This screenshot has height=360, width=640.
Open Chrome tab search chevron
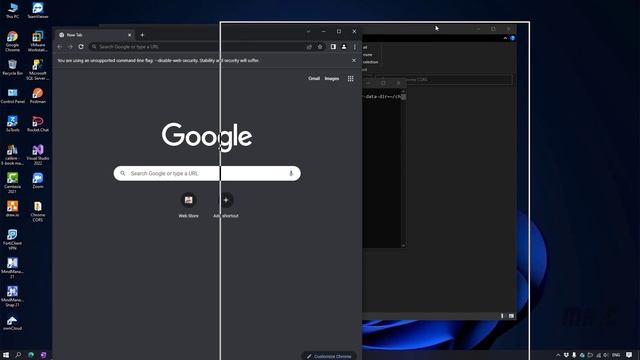click(308, 31)
